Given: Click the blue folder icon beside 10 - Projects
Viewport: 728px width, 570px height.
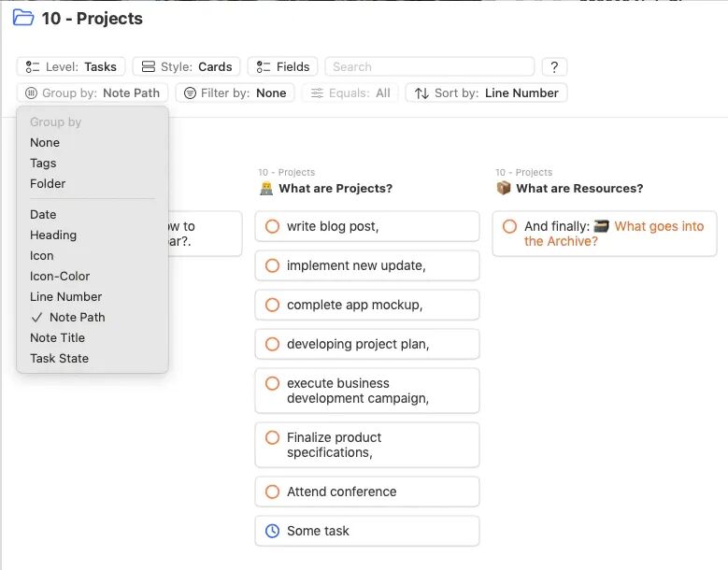Looking at the screenshot, I should coord(23,18).
